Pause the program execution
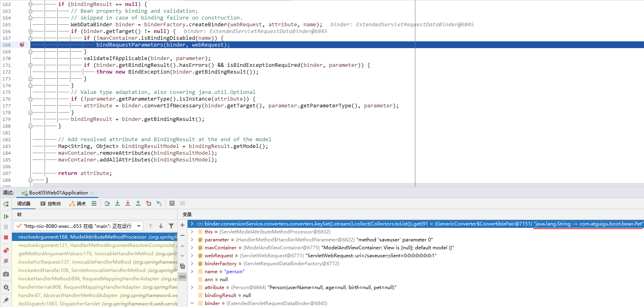The image size is (644, 307). click(6, 227)
